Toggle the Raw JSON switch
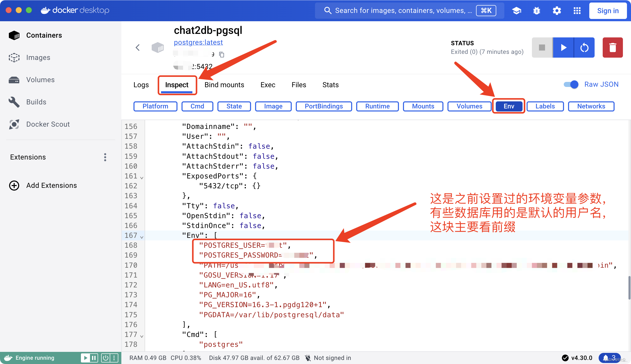This screenshot has height=364, width=631. coord(571,84)
